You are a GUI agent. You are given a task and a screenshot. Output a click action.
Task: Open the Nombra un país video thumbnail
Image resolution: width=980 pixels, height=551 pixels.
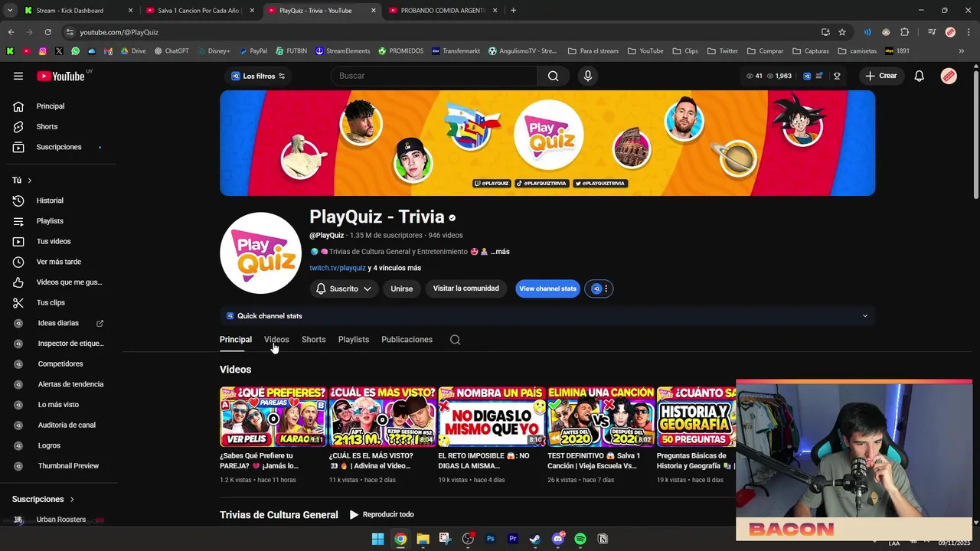(492, 416)
